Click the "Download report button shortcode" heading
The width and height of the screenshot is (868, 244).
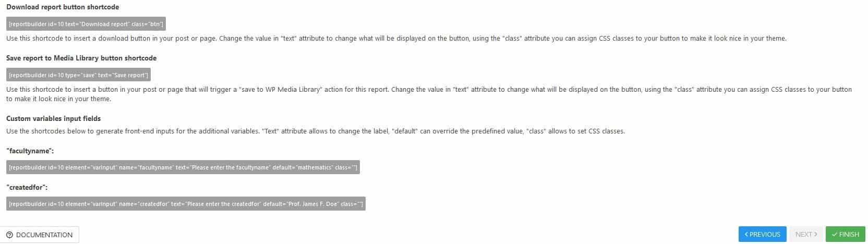click(63, 7)
